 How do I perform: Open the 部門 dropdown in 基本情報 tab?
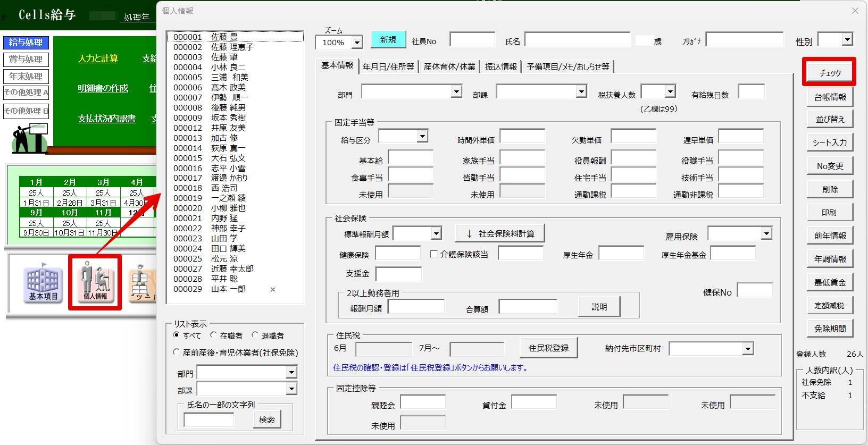tap(456, 91)
